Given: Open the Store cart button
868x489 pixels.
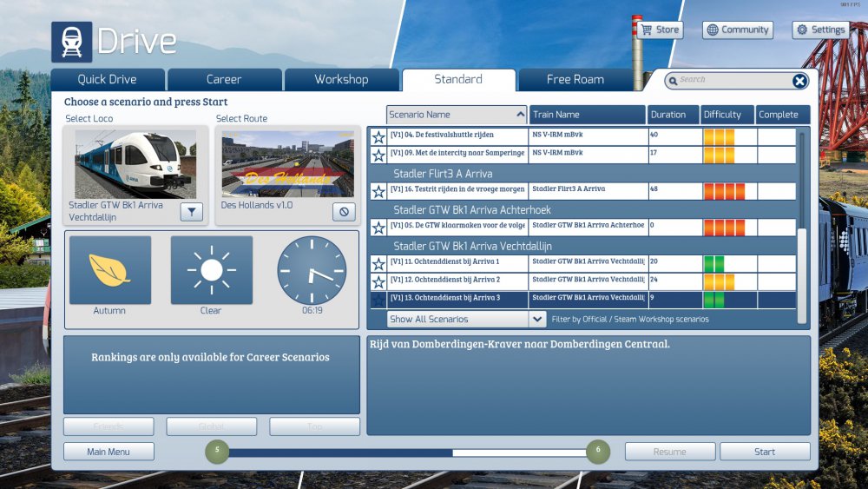Looking at the screenshot, I should 660,30.
